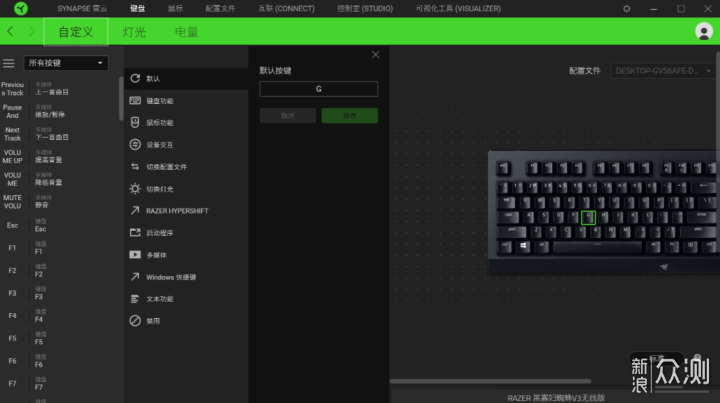Screen dimensions: 720x403
Task: Open the SYNAPSE 雷云 menu
Action: pos(82,9)
